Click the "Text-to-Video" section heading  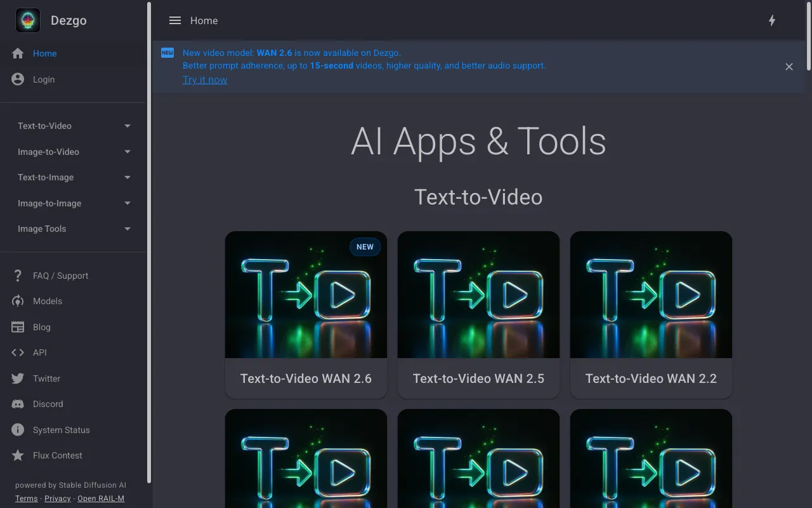pyautogui.click(x=478, y=197)
